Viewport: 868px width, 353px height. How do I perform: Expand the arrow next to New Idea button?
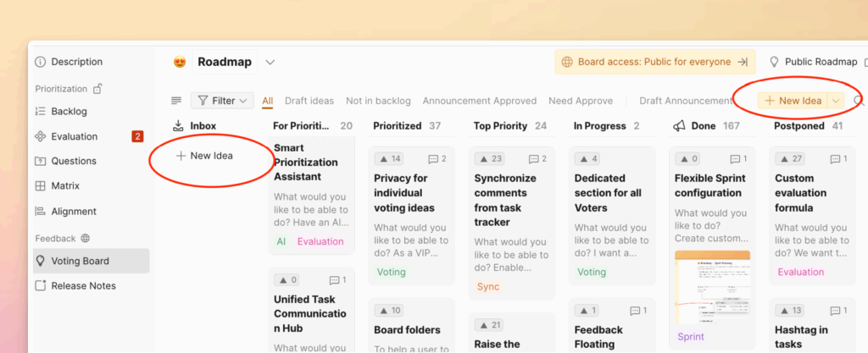tap(837, 101)
